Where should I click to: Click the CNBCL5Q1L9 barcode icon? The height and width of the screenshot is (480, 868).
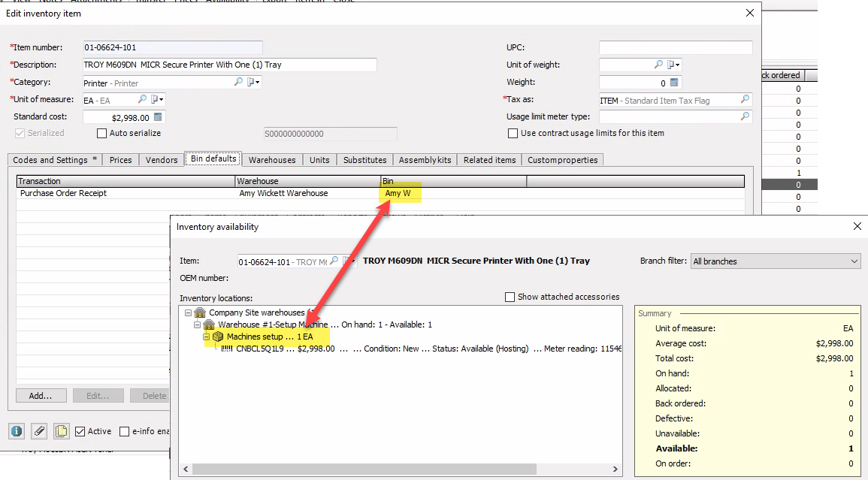(x=227, y=349)
